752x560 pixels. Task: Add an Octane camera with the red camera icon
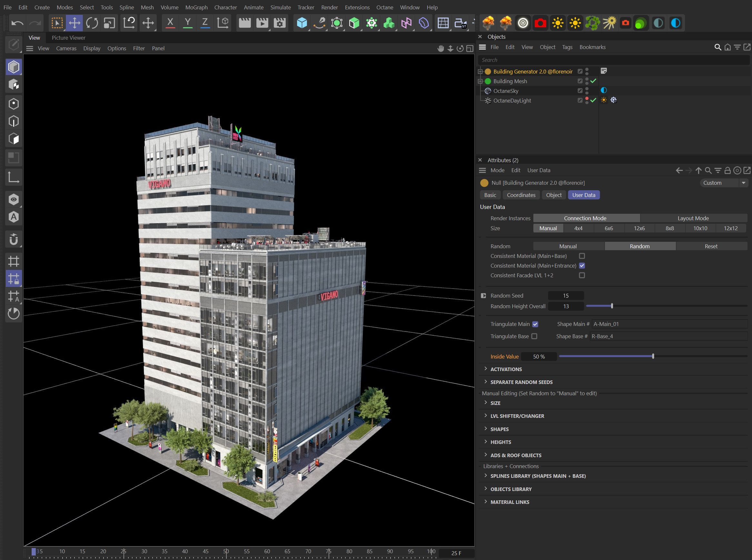[540, 23]
